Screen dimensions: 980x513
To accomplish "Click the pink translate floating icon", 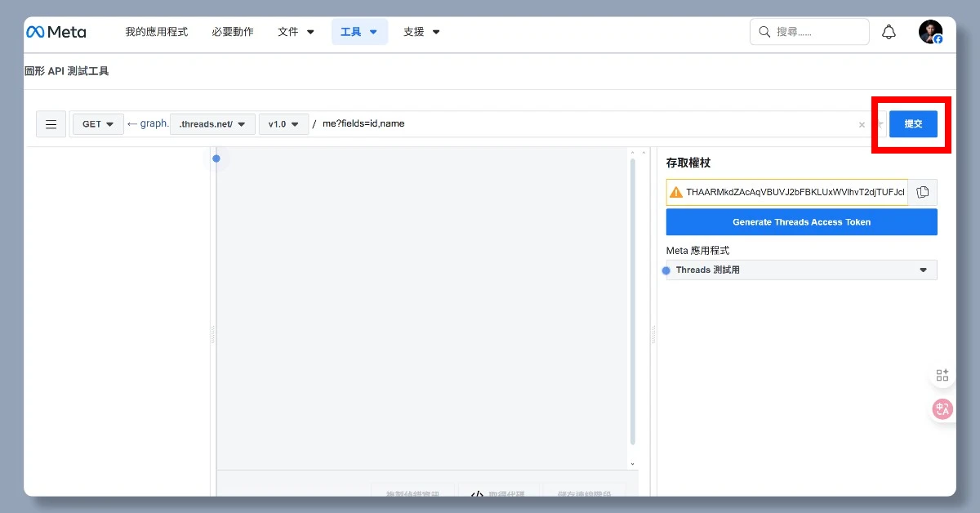I will click(x=942, y=409).
